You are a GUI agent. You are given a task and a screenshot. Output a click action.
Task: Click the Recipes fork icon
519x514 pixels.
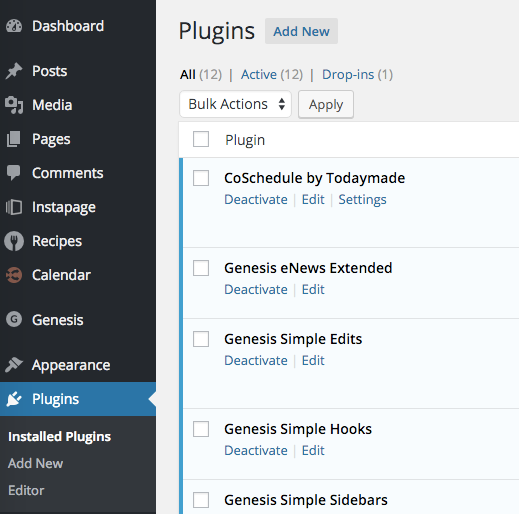point(14,241)
